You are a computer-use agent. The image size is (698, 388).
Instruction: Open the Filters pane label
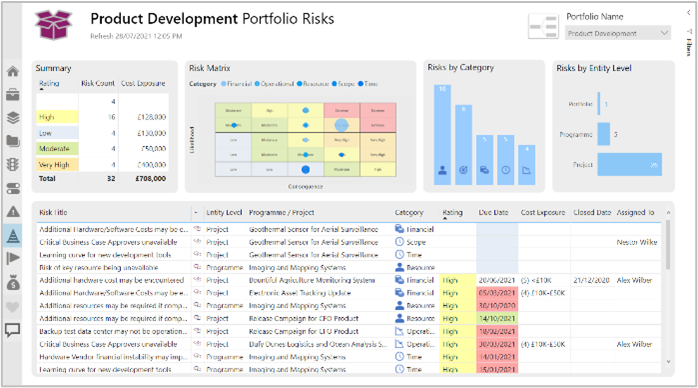coord(689,47)
